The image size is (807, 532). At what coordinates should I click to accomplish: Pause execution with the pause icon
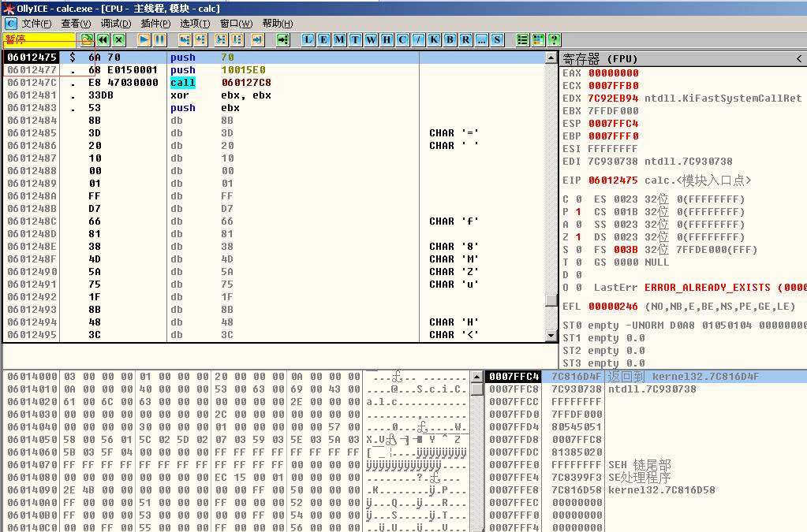[x=159, y=39]
